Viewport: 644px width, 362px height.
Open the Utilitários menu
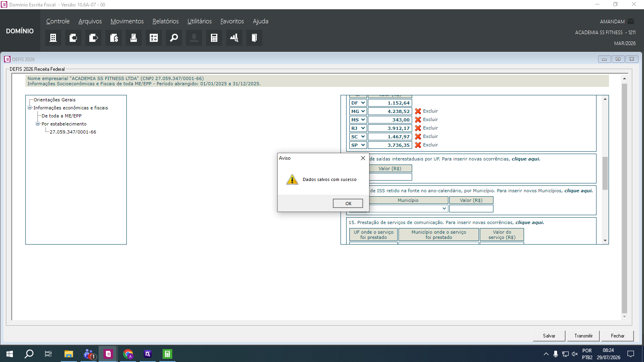pyautogui.click(x=200, y=21)
